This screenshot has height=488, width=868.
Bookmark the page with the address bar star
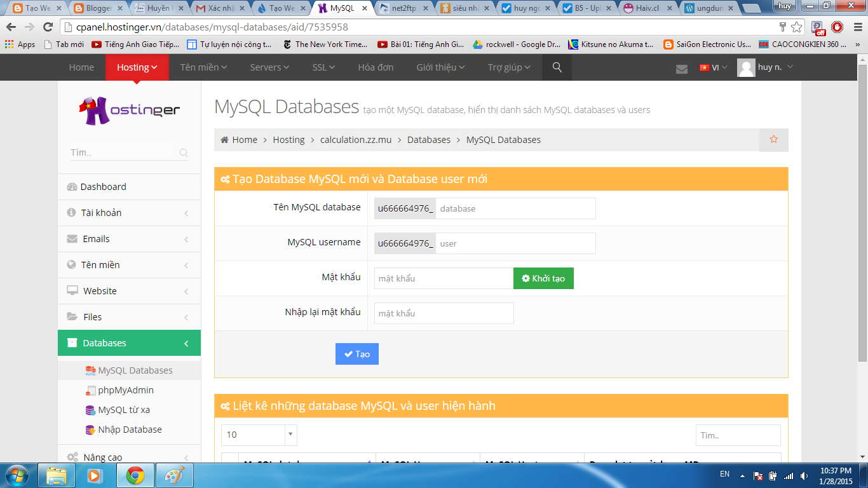point(796,27)
